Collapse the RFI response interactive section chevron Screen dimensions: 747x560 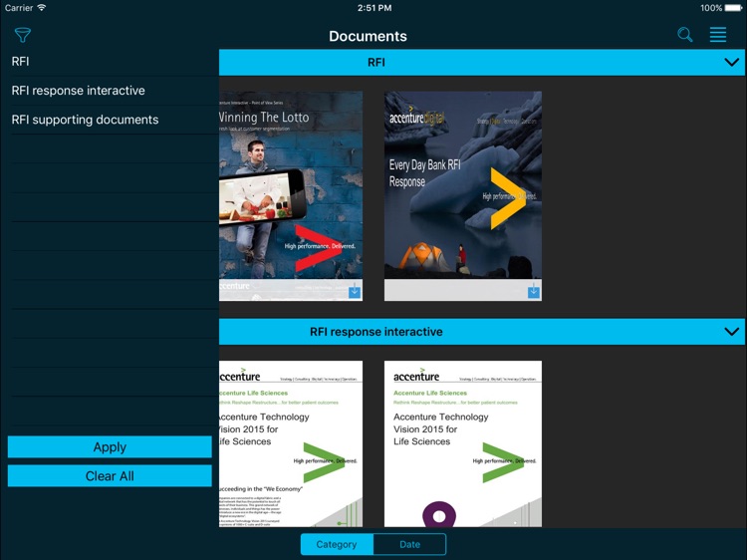(x=731, y=331)
